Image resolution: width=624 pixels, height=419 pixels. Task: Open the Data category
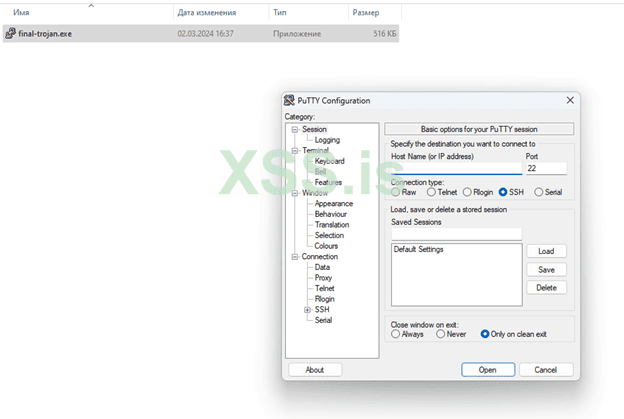(322, 267)
